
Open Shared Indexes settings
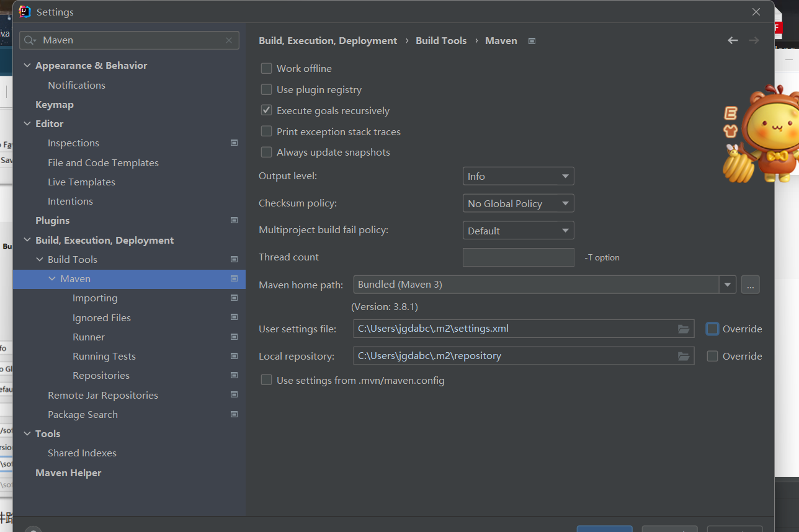coord(82,453)
